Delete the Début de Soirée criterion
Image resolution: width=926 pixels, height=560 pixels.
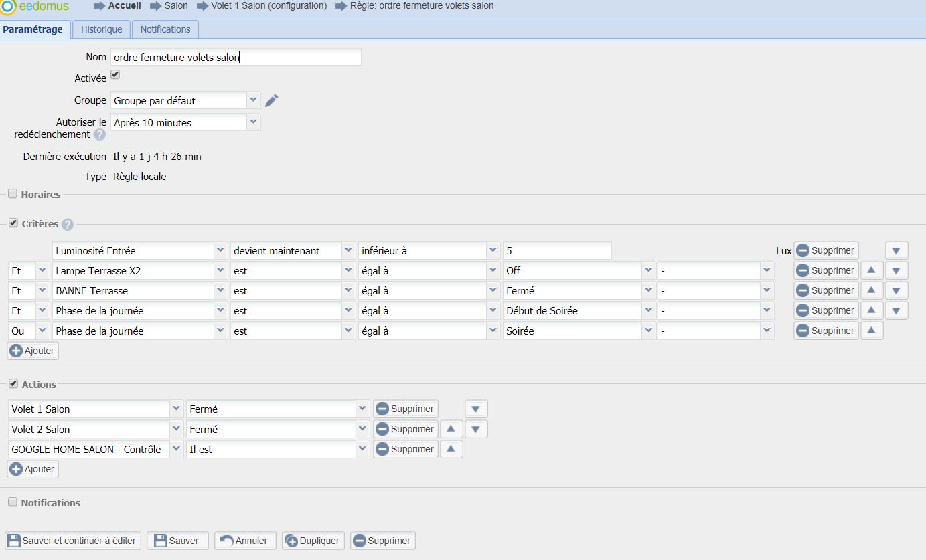pos(826,310)
